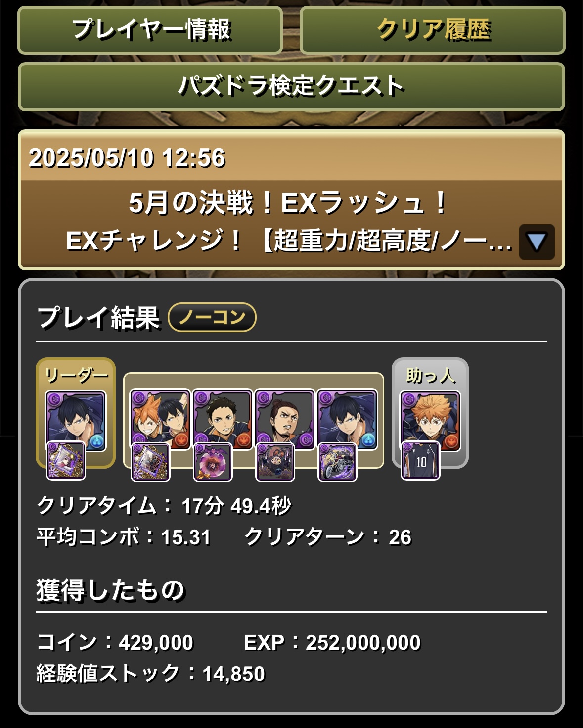Tap the number 10 jersey assist icon
This screenshot has height=728, width=583.
tap(420, 461)
